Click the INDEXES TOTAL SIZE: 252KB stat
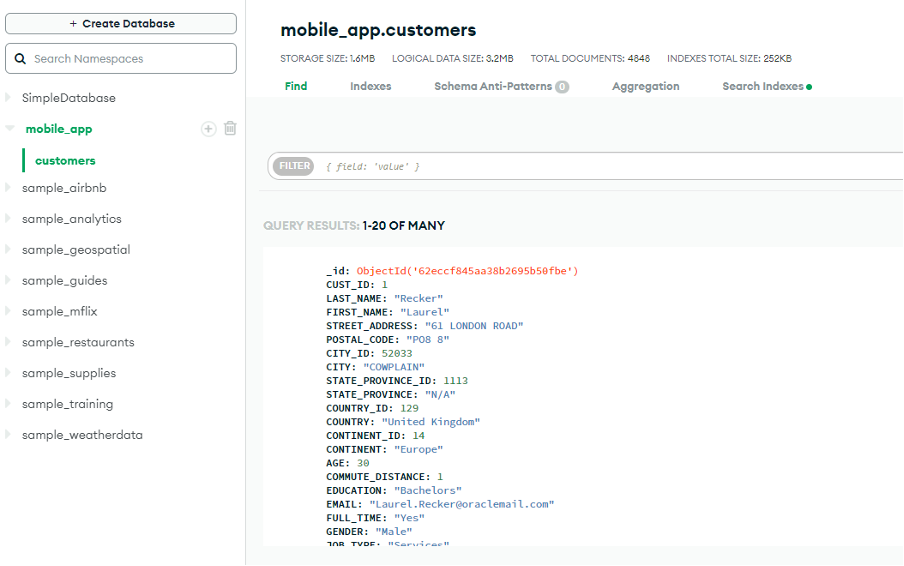The image size is (904, 566). (x=729, y=59)
